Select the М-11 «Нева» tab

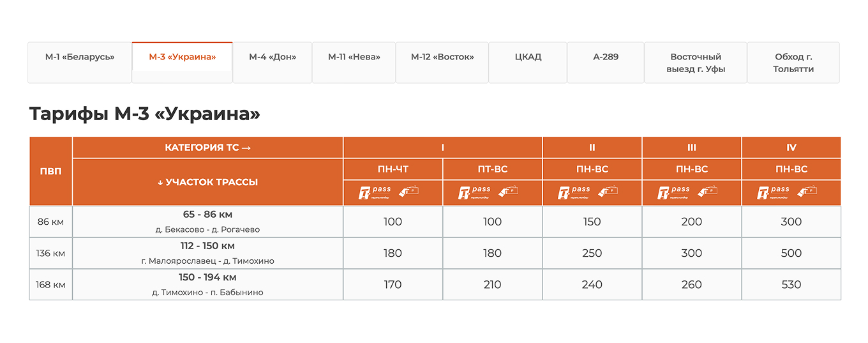354,57
